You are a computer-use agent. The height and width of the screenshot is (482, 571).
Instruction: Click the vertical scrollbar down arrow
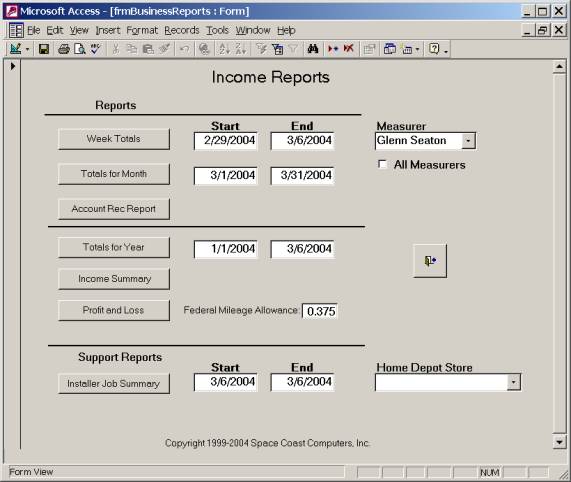click(x=559, y=442)
